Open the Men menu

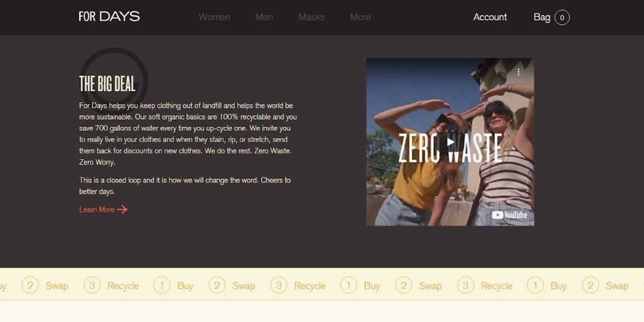click(264, 17)
